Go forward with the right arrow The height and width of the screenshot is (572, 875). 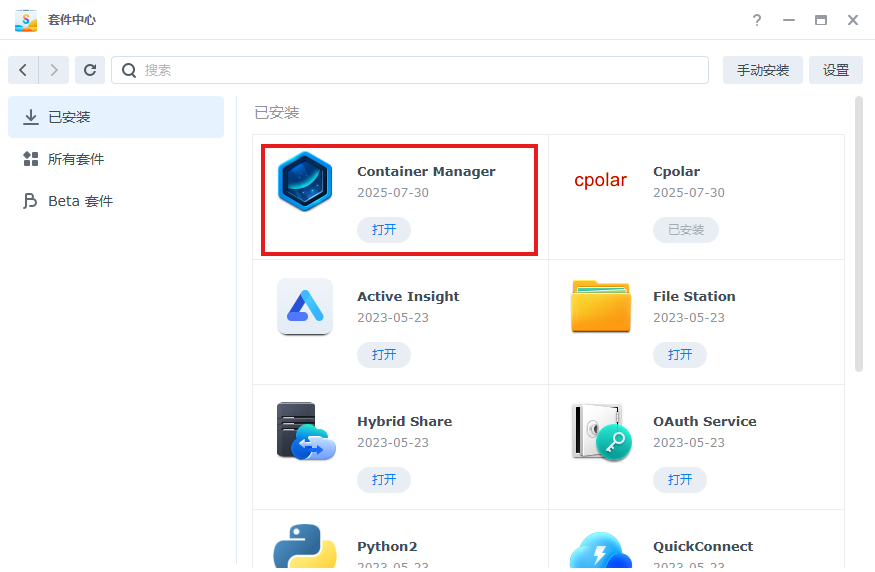[54, 70]
